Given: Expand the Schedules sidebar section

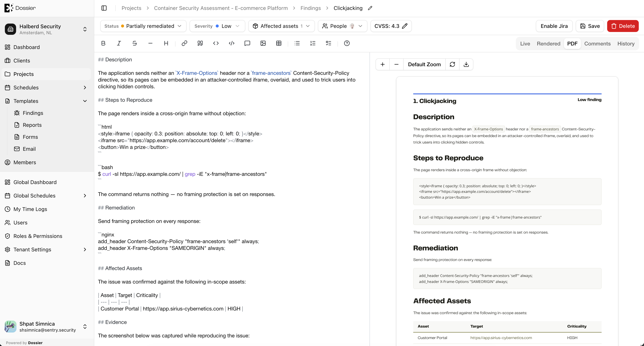Looking at the screenshot, I should point(85,88).
